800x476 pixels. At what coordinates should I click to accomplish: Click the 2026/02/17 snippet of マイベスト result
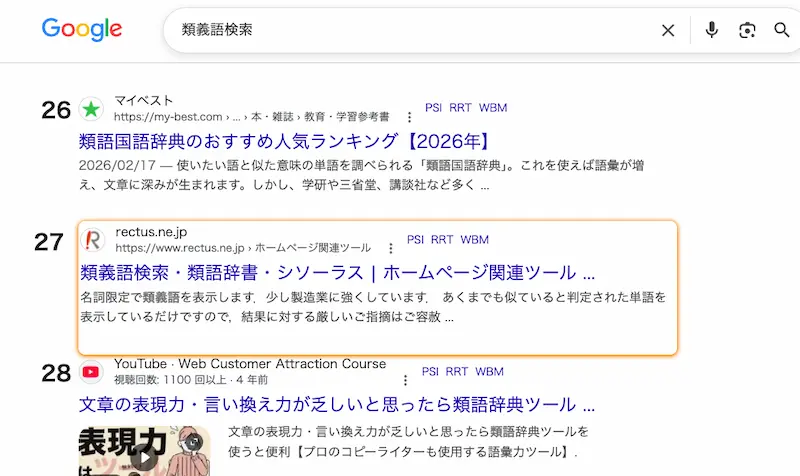361,175
